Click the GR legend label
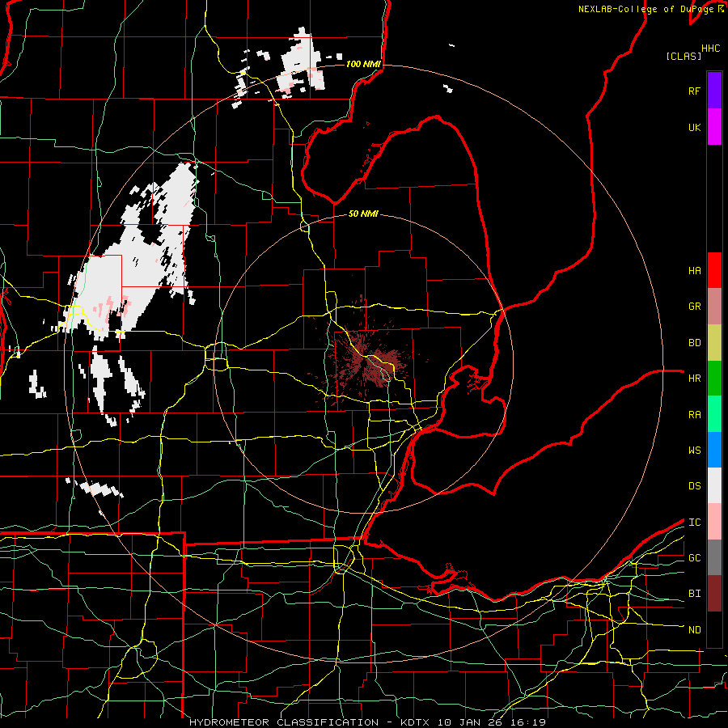 694,307
